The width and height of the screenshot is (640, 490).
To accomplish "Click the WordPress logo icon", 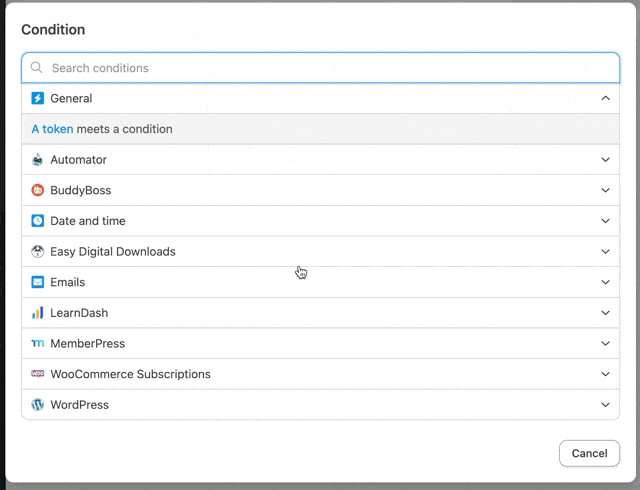I will (38, 405).
